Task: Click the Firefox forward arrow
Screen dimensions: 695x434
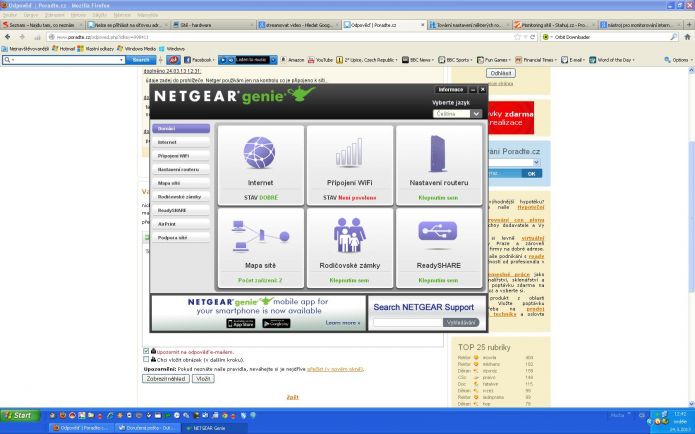Action: [x=22, y=37]
